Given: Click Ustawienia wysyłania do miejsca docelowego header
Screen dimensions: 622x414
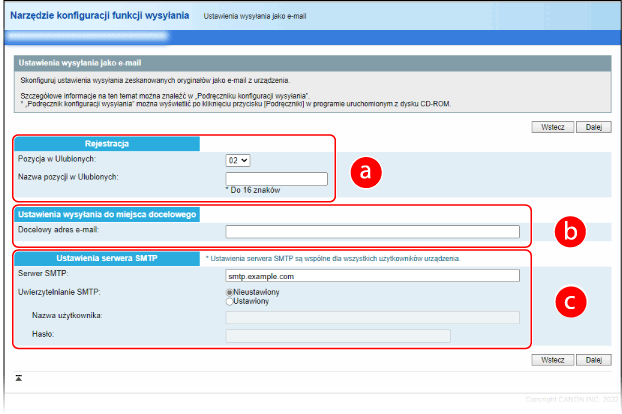Looking at the screenshot, I should (106, 213).
